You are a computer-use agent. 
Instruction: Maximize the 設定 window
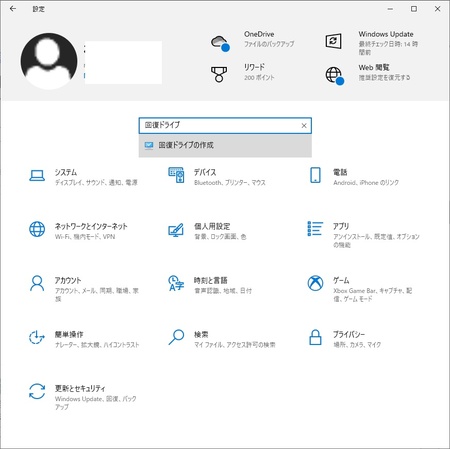[414, 9]
